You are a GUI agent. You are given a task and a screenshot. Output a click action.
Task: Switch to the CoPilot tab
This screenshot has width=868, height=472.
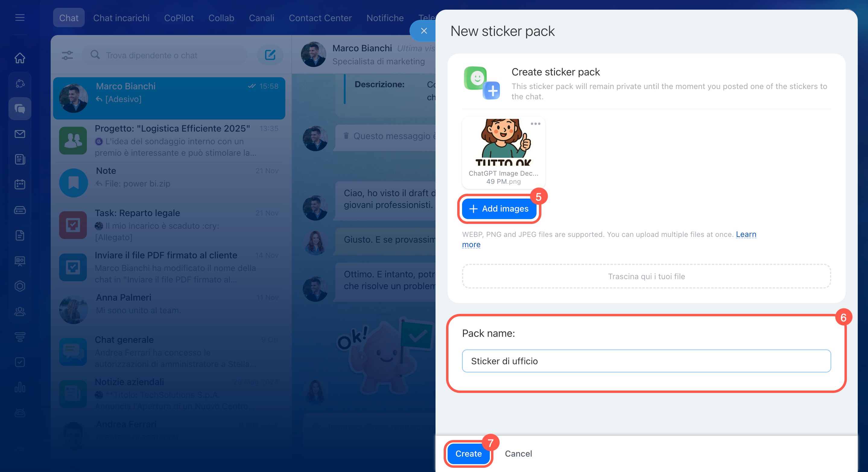point(179,18)
